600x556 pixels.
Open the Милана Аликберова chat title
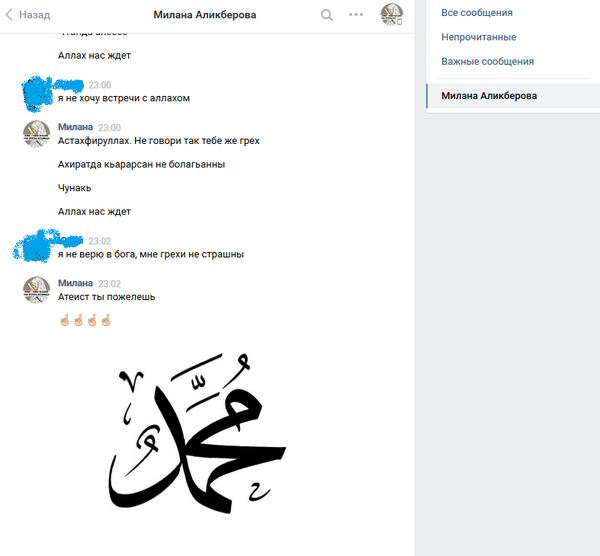pyautogui.click(x=205, y=15)
